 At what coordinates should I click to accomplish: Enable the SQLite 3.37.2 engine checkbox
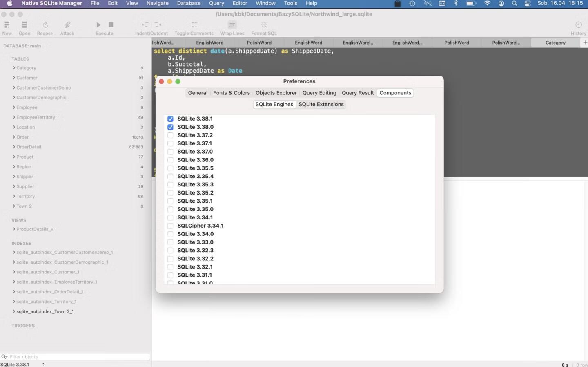pyautogui.click(x=170, y=135)
